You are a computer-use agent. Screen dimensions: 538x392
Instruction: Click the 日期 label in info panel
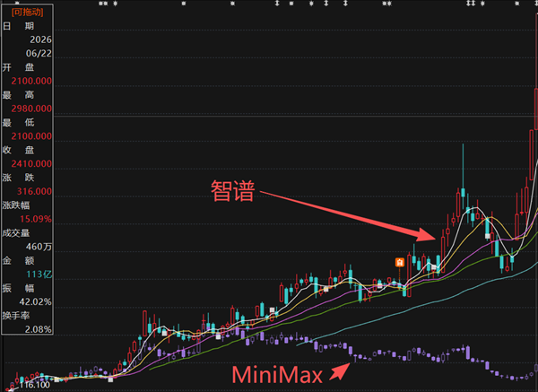pyautogui.click(x=18, y=26)
